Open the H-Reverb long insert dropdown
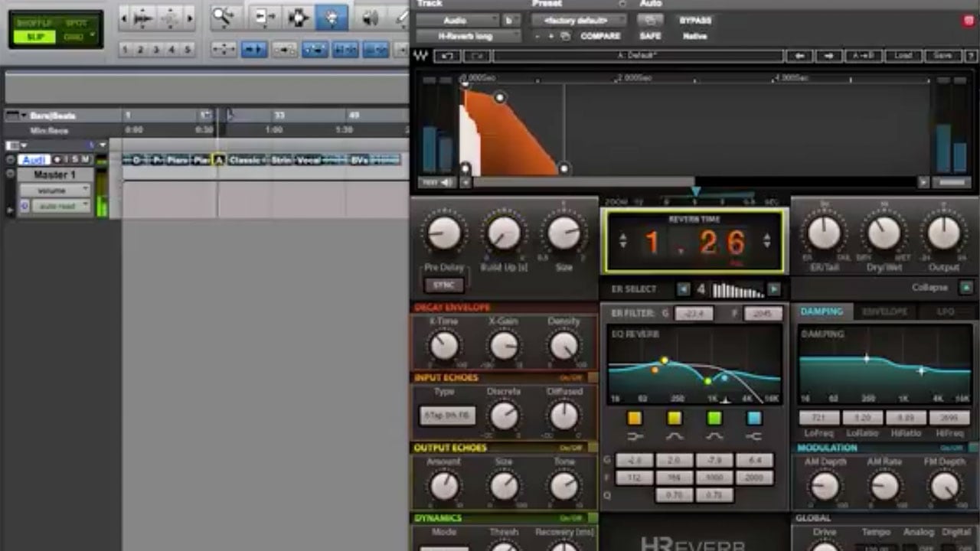The width and height of the screenshot is (980, 551). pos(467,36)
